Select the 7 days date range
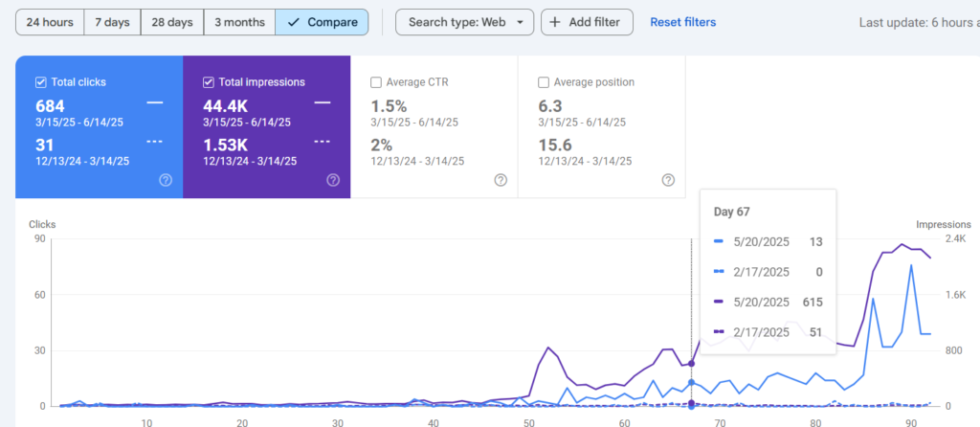Viewport: 980px width, 427px height. (x=112, y=22)
